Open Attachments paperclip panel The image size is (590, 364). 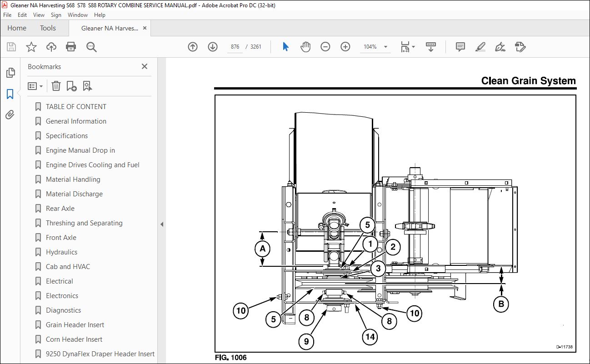[10, 115]
